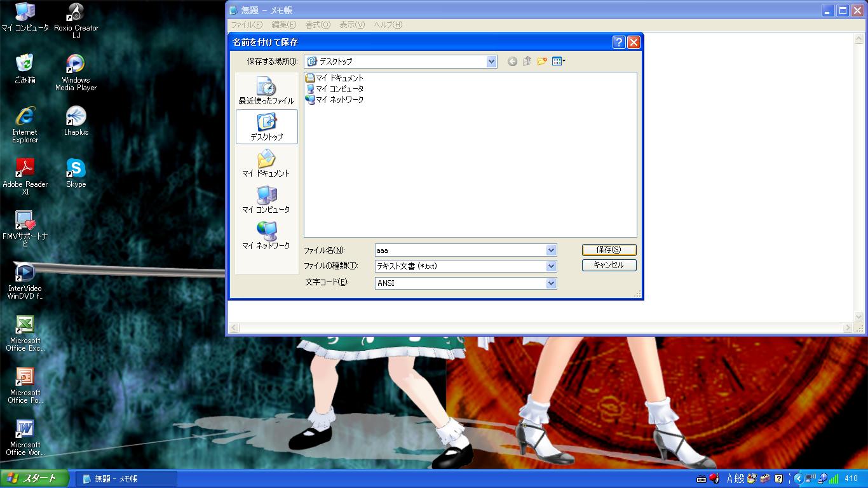This screenshot has width=868, height=488.
Task: Open the ヘルプ(H) menu in Notepad
Action: click(388, 25)
